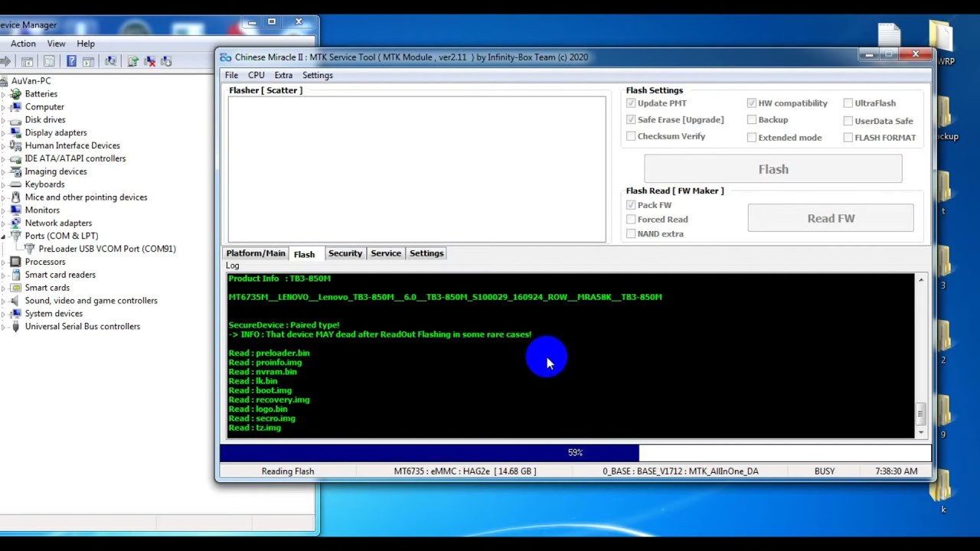Click the Properties toolbar icon in Device Manager

tap(49, 61)
